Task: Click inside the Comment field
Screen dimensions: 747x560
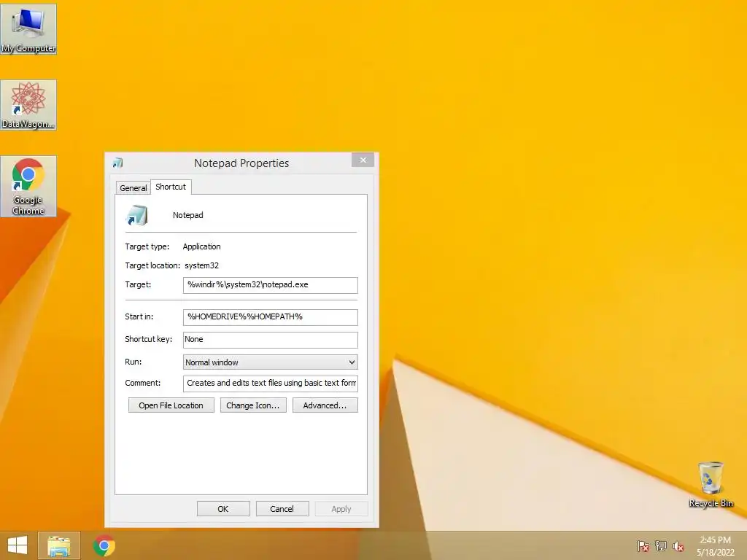Action: [270, 384]
